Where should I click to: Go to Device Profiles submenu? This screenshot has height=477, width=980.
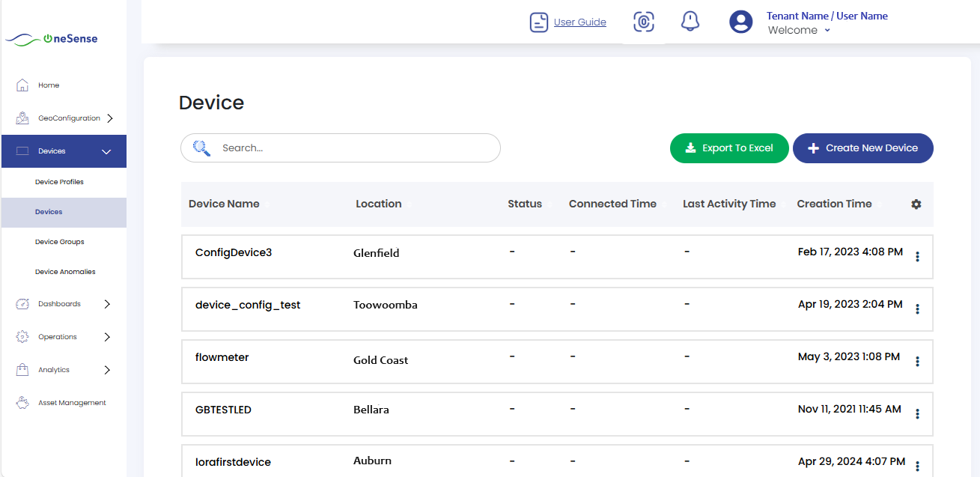pos(59,182)
